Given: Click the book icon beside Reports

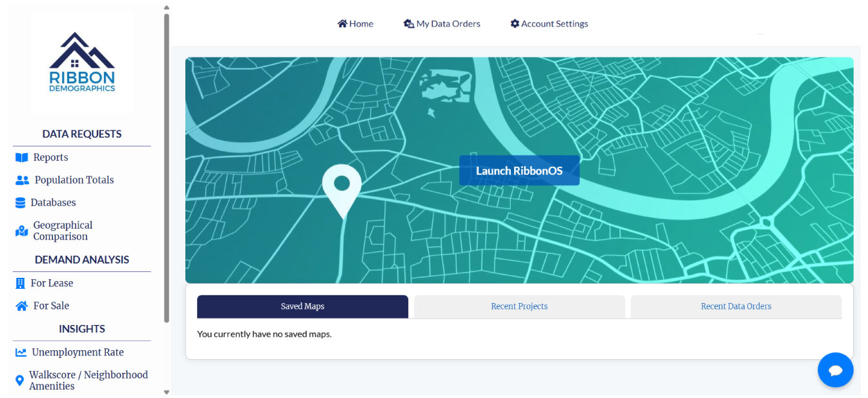Looking at the screenshot, I should (x=21, y=158).
